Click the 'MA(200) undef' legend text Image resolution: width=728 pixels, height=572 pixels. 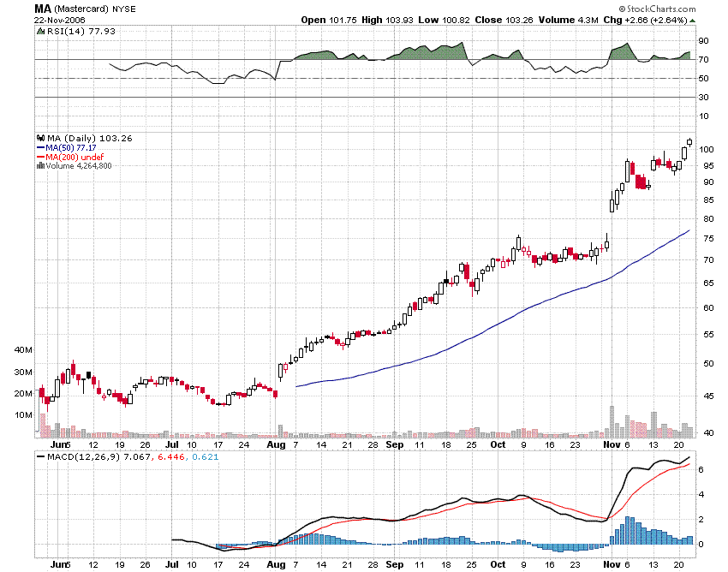pyautogui.click(x=75, y=157)
